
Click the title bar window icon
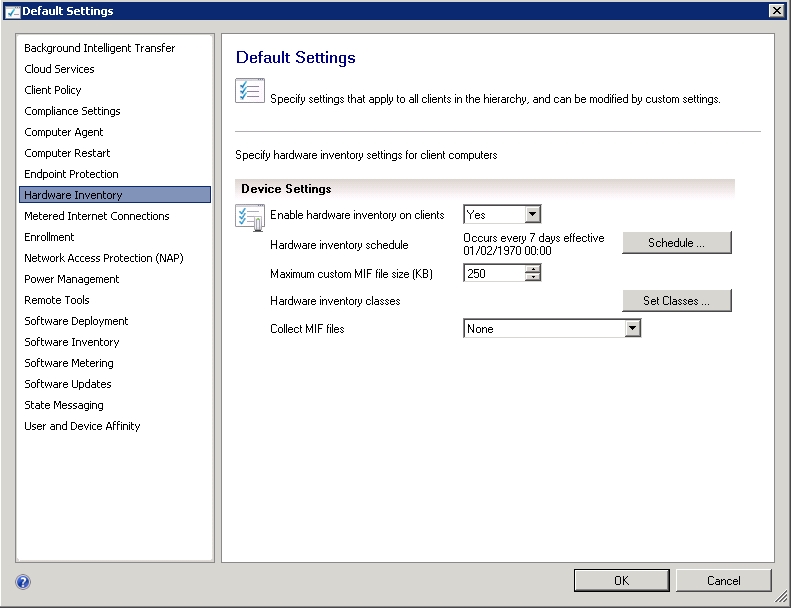click(x=11, y=11)
